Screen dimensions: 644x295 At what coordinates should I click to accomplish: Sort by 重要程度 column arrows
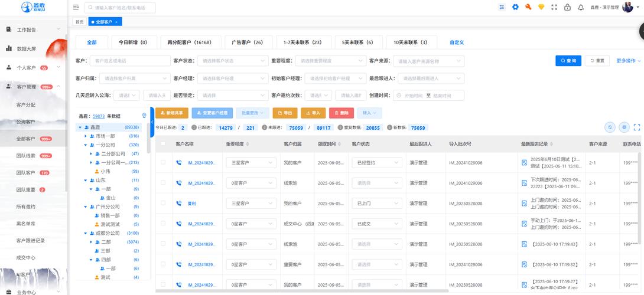(247, 144)
